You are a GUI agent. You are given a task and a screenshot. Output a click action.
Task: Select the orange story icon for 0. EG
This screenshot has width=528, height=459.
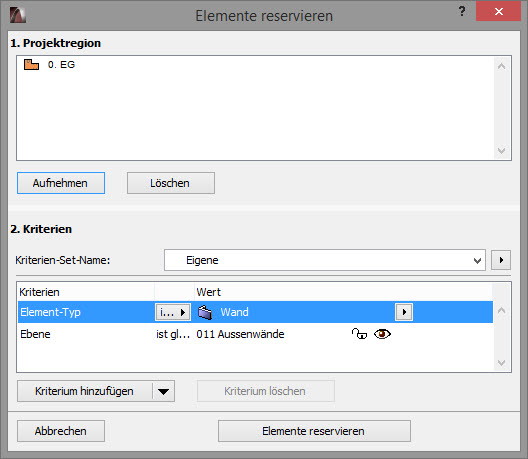pyautogui.click(x=31, y=64)
